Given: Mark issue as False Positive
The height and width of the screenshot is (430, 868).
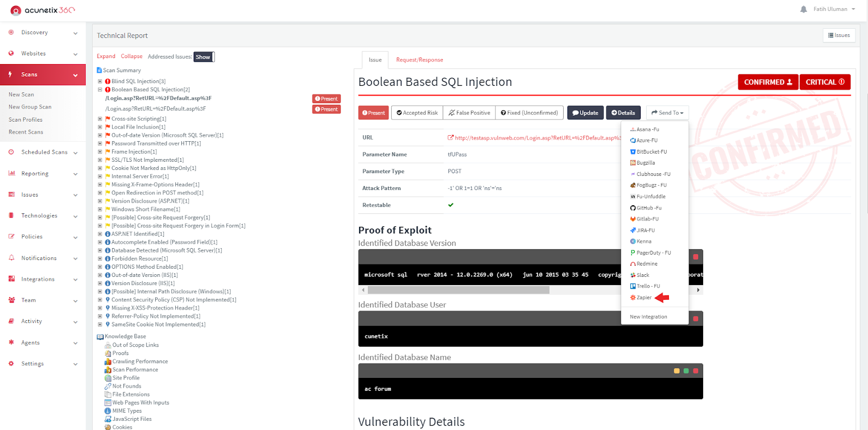Looking at the screenshot, I should tap(469, 113).
